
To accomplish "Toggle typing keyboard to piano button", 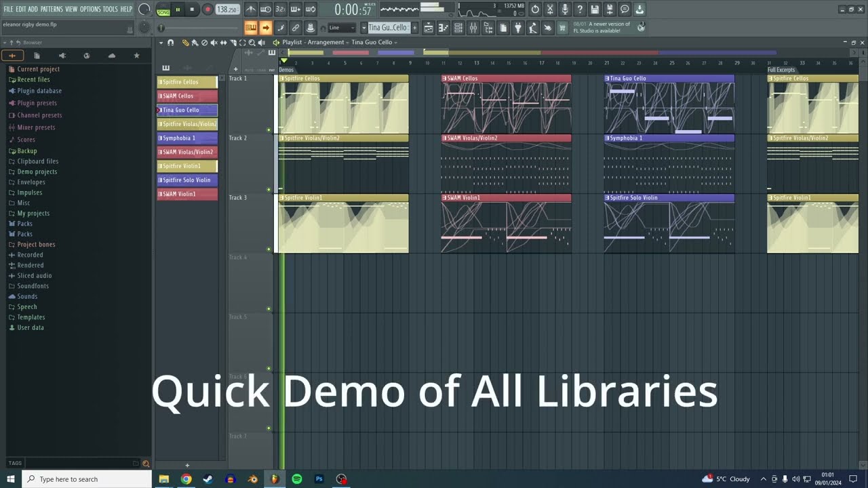I will 250,28.
